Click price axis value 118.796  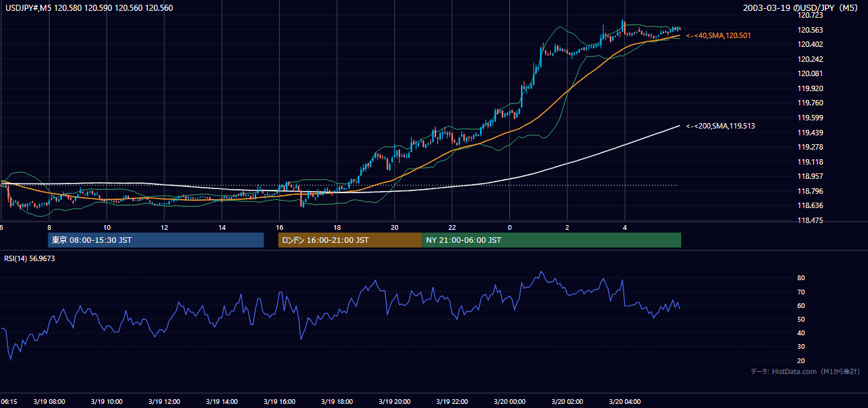[x=811, y=191]
